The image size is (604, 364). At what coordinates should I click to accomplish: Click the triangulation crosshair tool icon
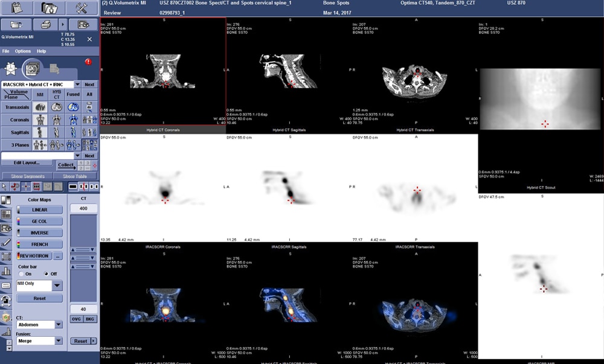tap(25, 187)
